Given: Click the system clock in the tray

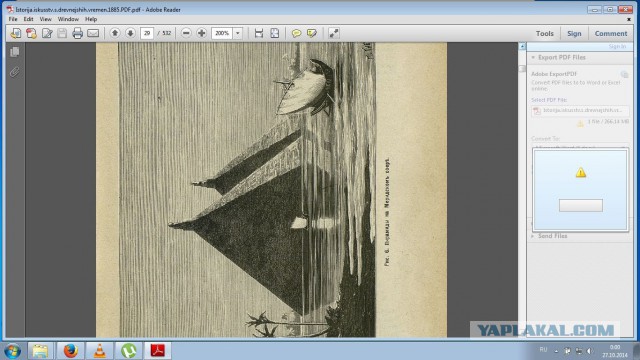Looking at the screenshot, I should point(614,351).
